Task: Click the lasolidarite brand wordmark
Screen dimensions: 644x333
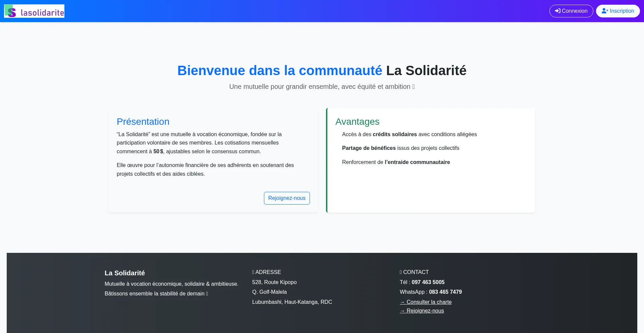Action: click(x=42, y=12)
